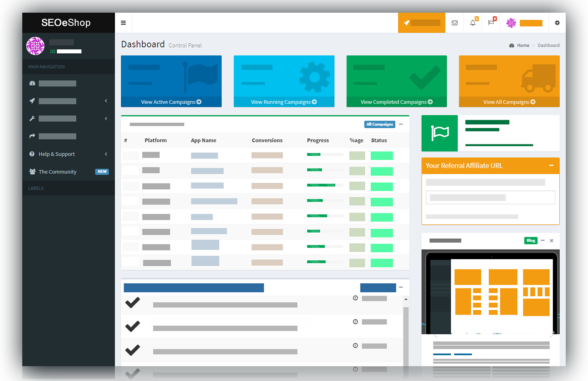Click the SEOeShop logo
The width and height of the screenshot is (588, 381).
(66, 23)
